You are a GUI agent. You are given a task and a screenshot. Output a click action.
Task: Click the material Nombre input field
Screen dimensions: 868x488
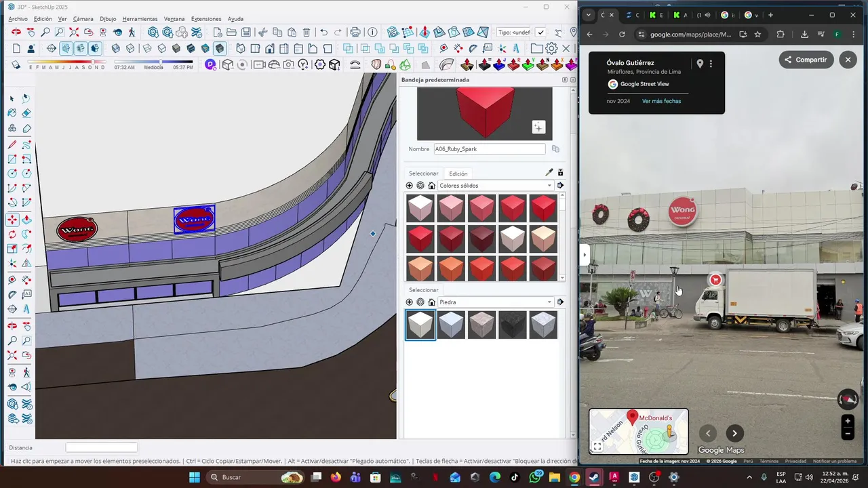(490, 149)
